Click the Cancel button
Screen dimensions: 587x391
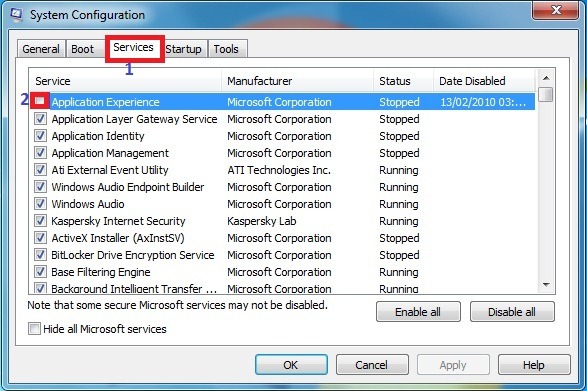tap(372, 365)
